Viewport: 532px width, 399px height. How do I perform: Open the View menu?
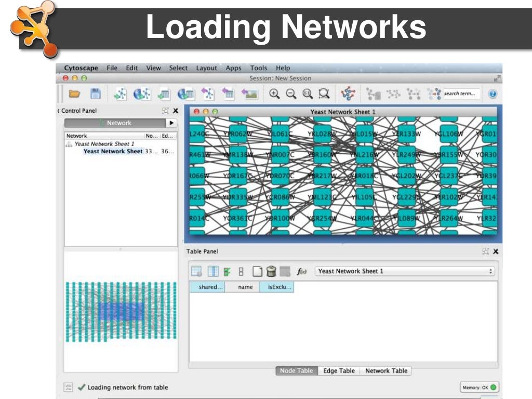pyautogui.click(x=153, y=68)
